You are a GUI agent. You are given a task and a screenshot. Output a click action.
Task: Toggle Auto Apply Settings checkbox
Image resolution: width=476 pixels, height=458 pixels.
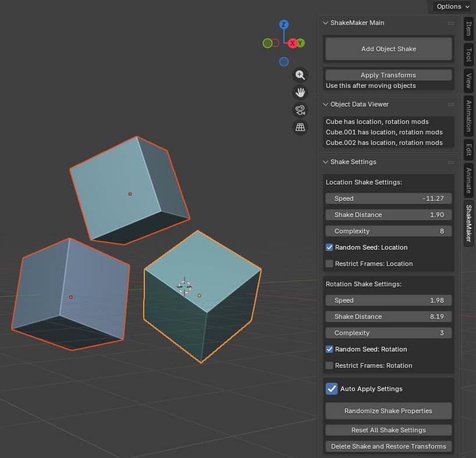pyautogui.click(x=332, y=389)
